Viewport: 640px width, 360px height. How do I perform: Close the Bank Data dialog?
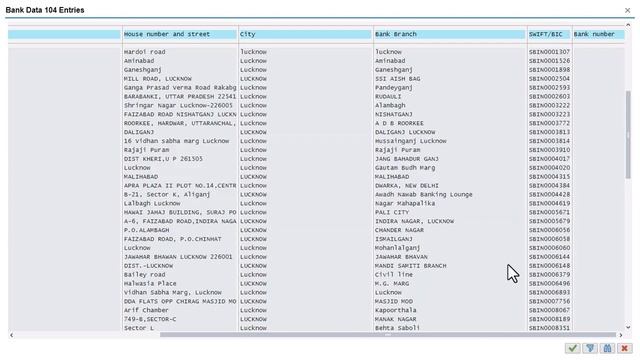(627, 10)
